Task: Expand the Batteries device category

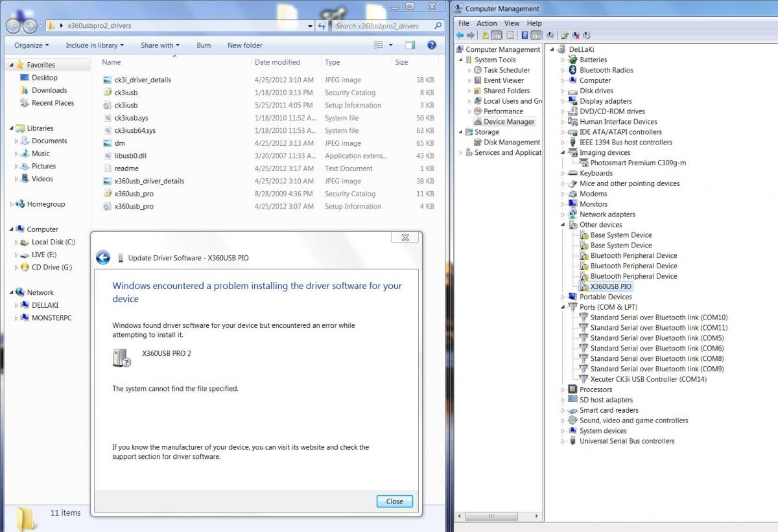Action: point(563,60)
